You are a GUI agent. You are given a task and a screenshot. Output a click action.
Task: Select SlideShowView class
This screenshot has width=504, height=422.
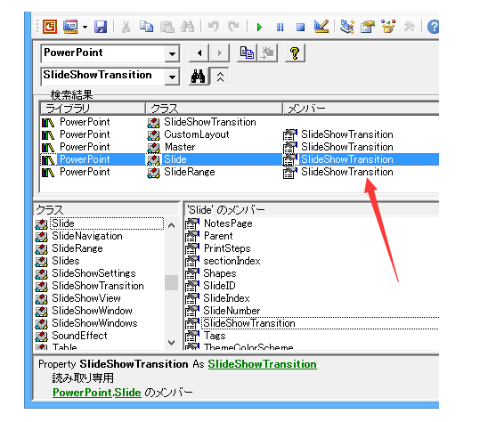point(99,298)
